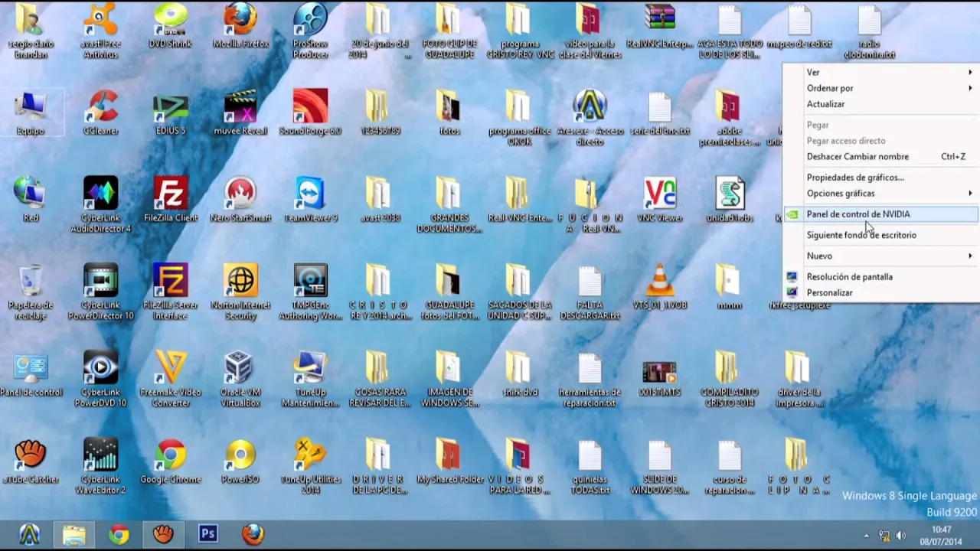Image resolution: width=980 pixels, height=551 pixels.
Task: Select Papelera de reciclaje icon
Action: click(31, 292)
